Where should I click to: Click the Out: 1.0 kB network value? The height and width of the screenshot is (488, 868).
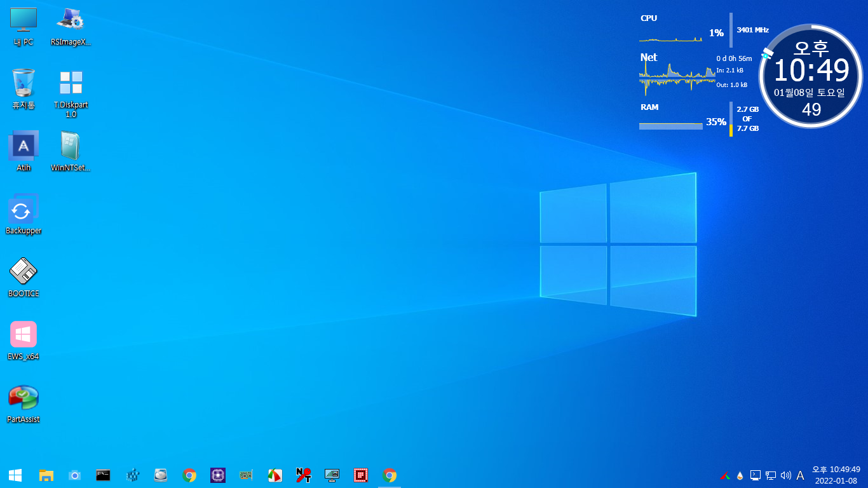[x=731, y=85]
